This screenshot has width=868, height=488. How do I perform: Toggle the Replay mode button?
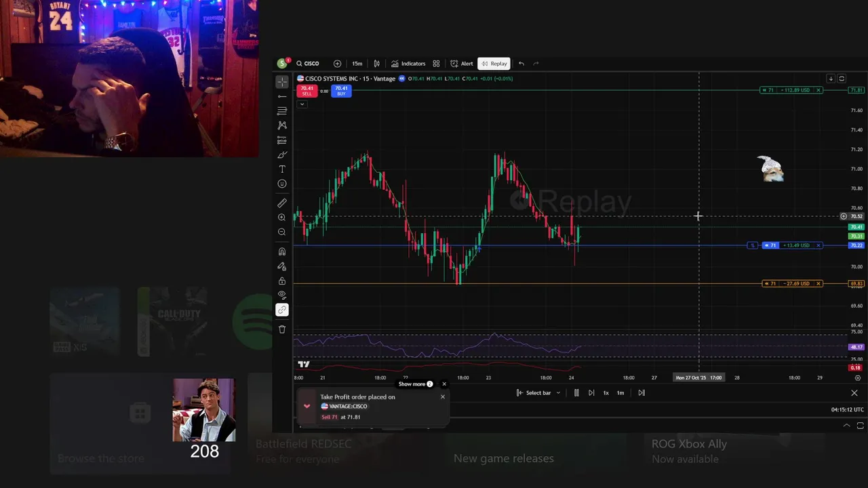coord(494,64)
